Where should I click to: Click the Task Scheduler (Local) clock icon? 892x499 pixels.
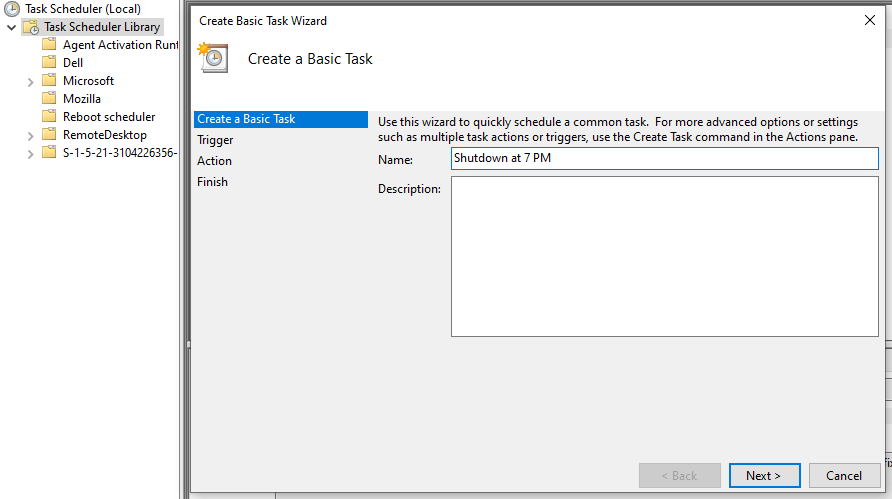[12, 9]
